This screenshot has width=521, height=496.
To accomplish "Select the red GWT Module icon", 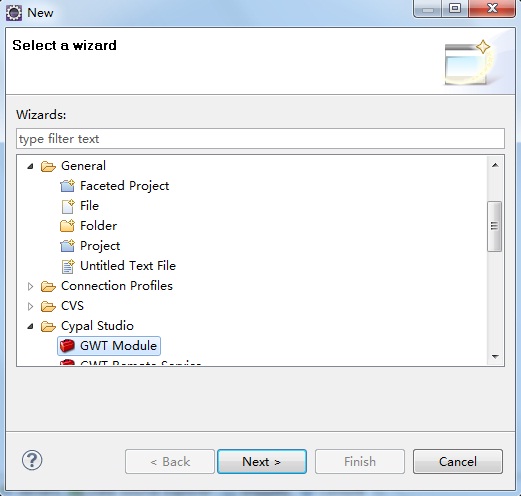I will point(67,346).
